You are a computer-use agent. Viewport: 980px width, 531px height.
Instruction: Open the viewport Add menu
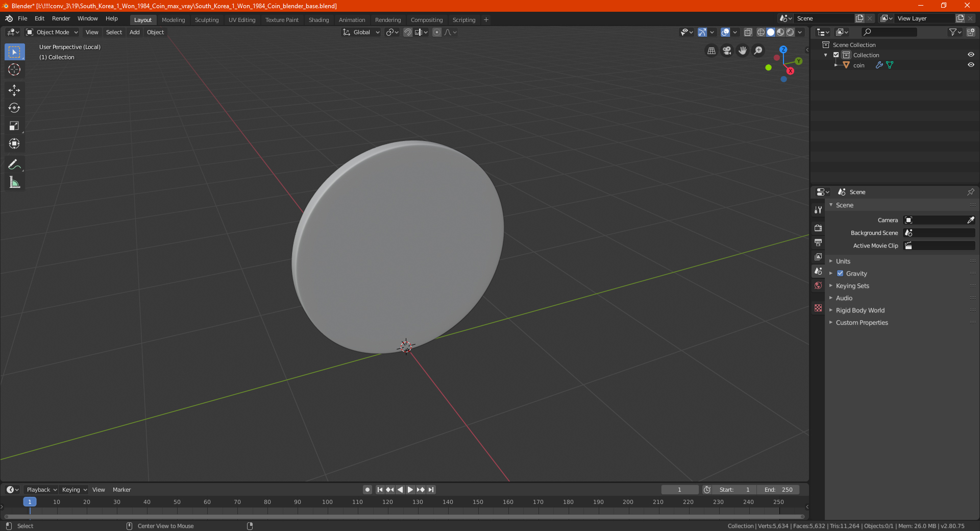pyautogui.click(x=134, y=32)
